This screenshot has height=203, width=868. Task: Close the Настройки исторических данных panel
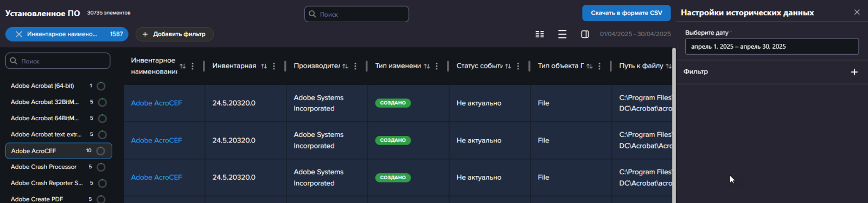(857, 12)
